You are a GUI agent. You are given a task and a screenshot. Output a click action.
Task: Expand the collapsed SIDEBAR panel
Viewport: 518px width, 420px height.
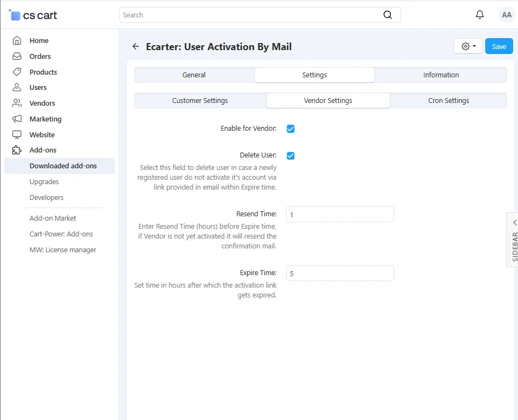[514, 239]
